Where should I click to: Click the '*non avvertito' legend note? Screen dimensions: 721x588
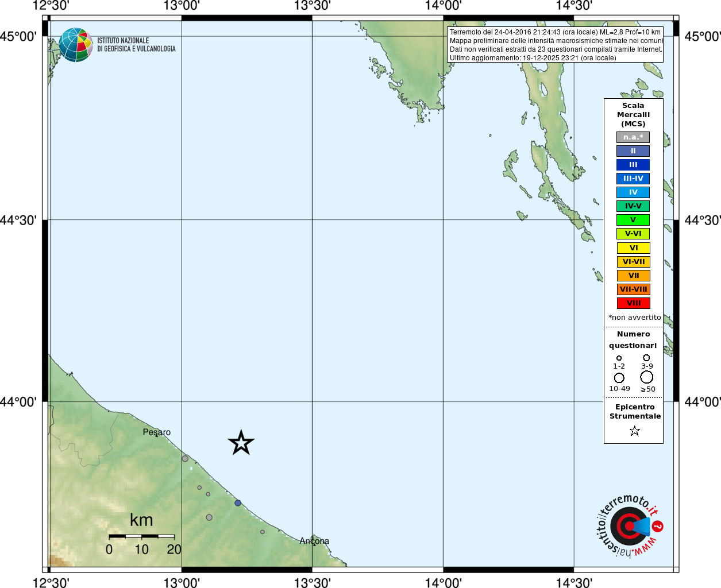point(634,318)
